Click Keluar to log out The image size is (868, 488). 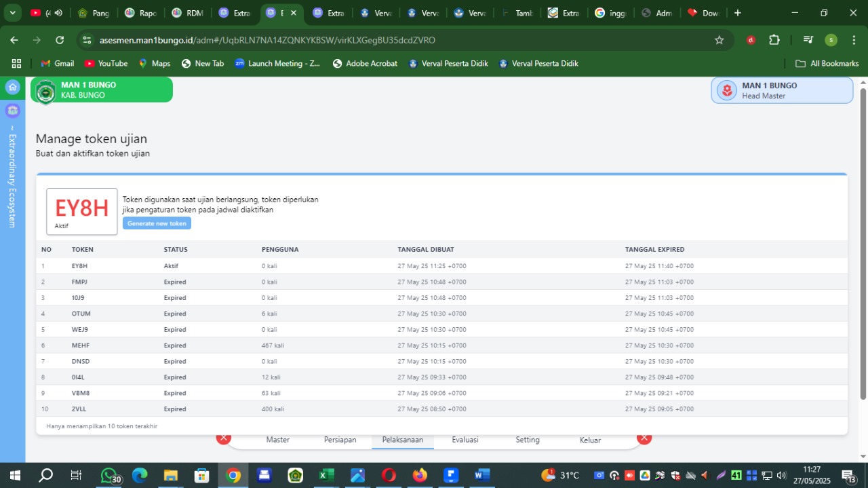(590, 440)
